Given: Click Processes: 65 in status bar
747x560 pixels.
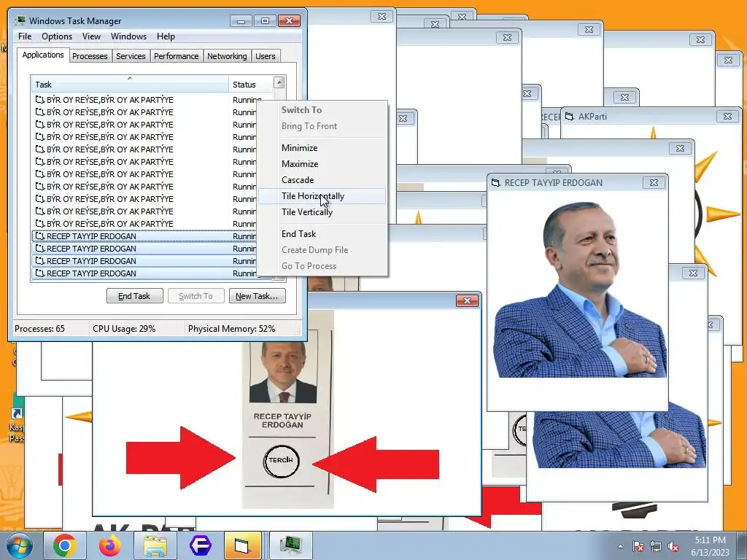Looking at the screenshot, I should tap(39, 329).
